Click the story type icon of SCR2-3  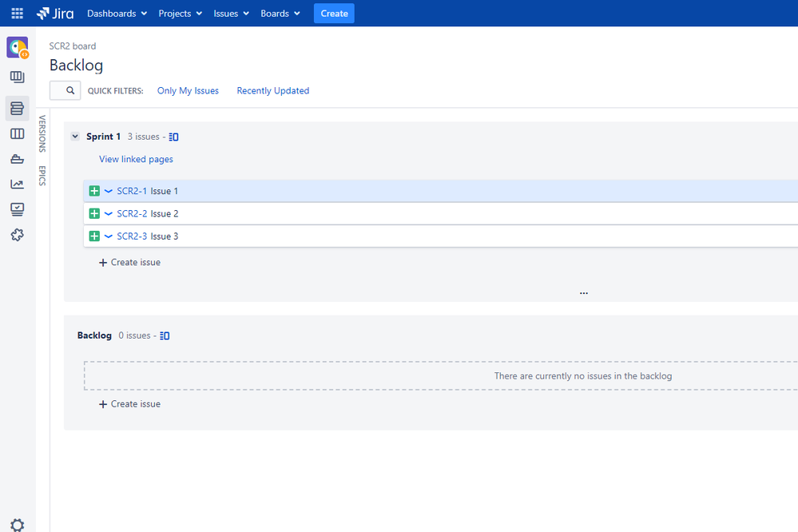tap(94, 236)
